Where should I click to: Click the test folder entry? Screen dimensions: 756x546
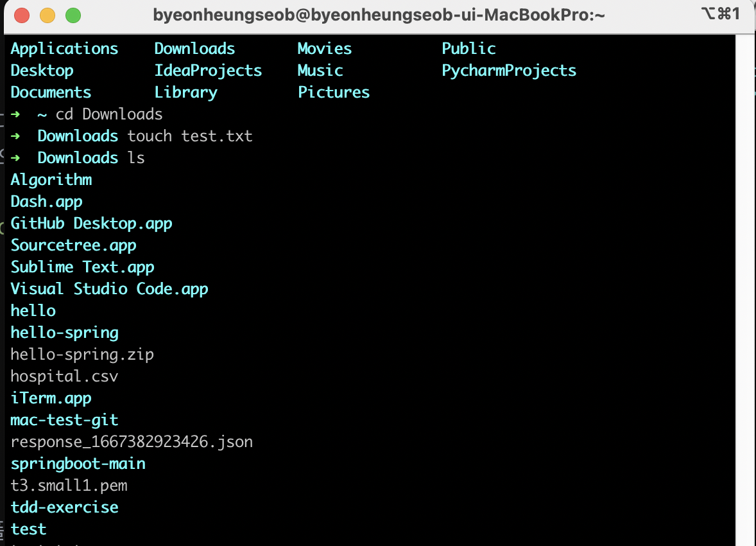[x=28, y=529]
